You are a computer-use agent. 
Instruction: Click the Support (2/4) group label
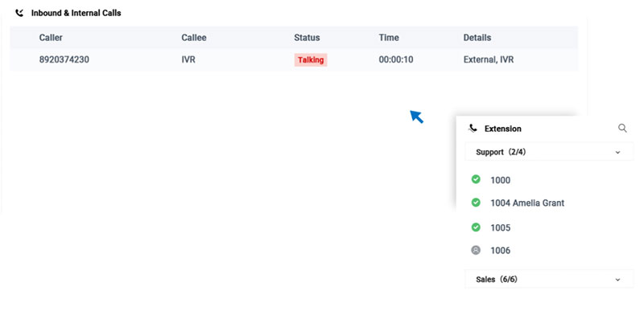[x=501, y=152]
